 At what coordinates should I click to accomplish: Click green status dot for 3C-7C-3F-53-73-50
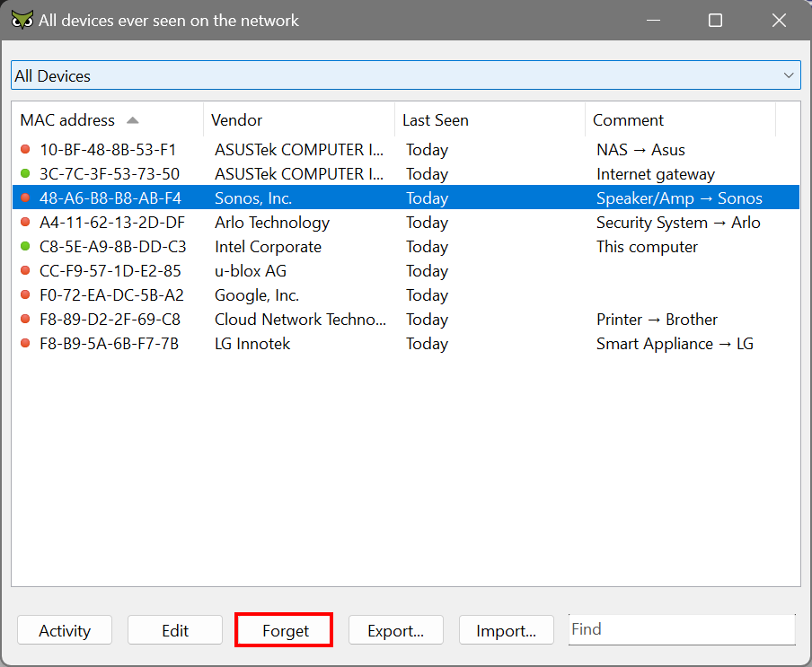(x=25, y=173)
